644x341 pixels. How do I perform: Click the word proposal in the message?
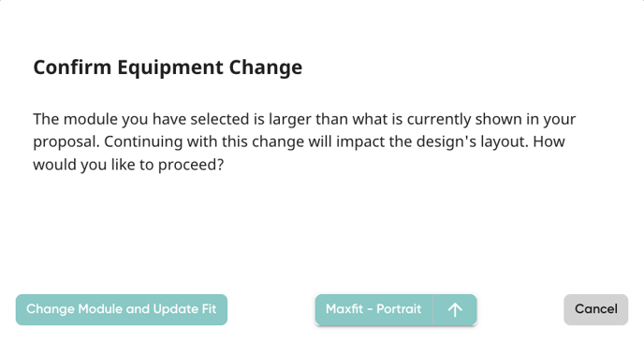coord(66,142)
